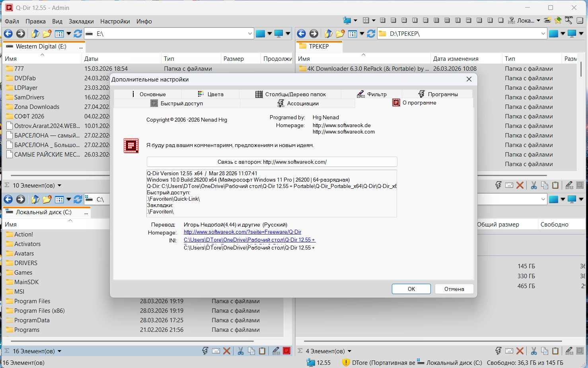The height and width of the screenshot is (368, 588).
Task: Copy icon in the bottom-right pane toolbar
Action: 545,351
